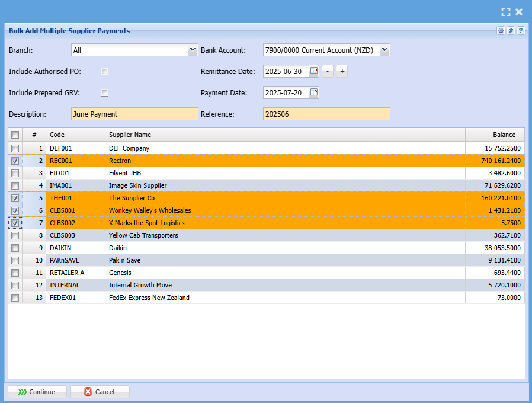Enable the Include Authorised PO checkbox

pyautogui.click(x=104, y=72)
